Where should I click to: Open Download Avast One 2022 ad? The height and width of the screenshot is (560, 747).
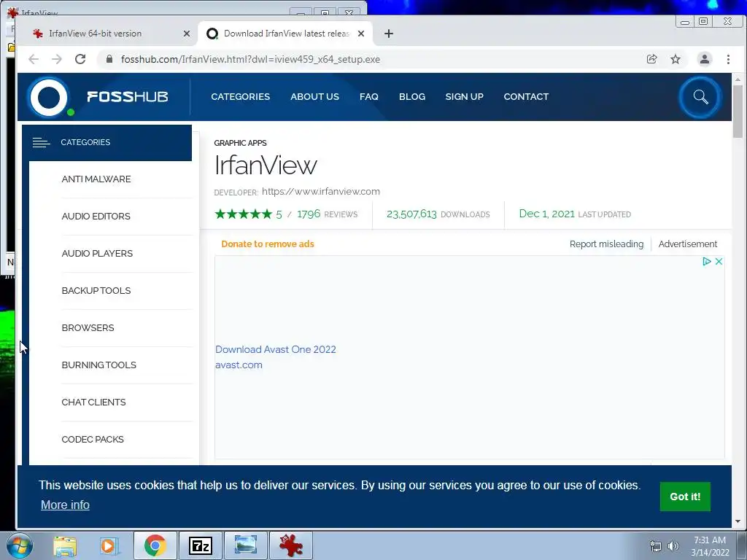click(x=275, y=349)
